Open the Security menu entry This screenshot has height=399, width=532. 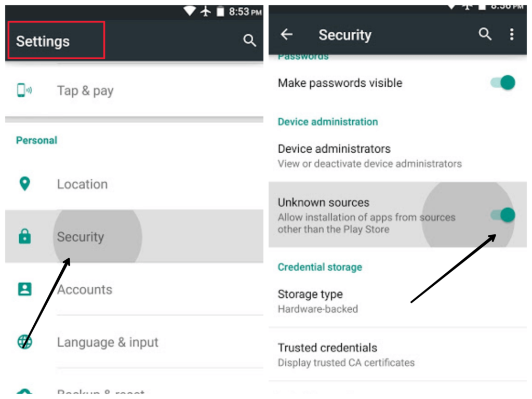click(134, 236)
